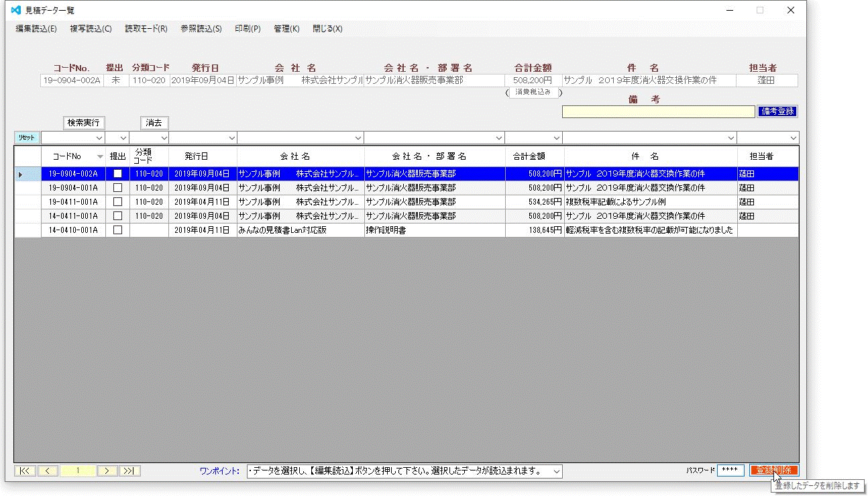Expand the 会社名・部署名 filter dropdown

tap(498, 138)
